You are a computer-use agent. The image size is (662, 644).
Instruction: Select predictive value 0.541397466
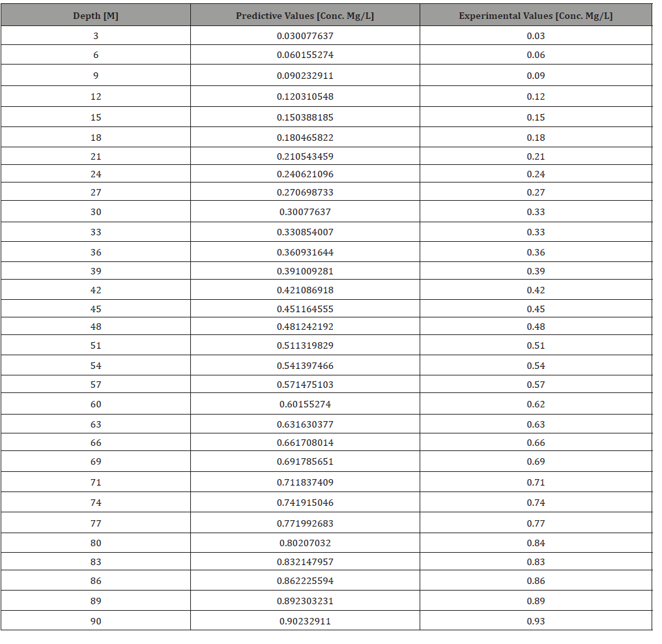point(305,366)
